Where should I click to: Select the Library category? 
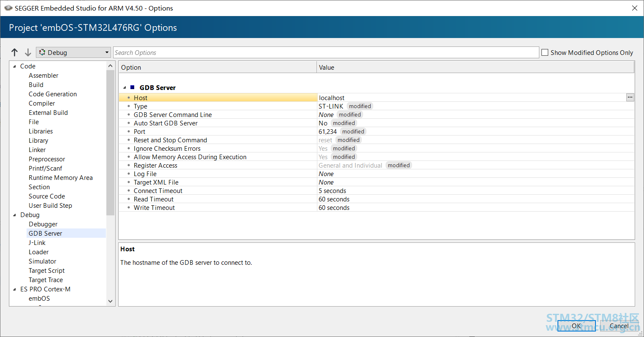coord(38,141)
